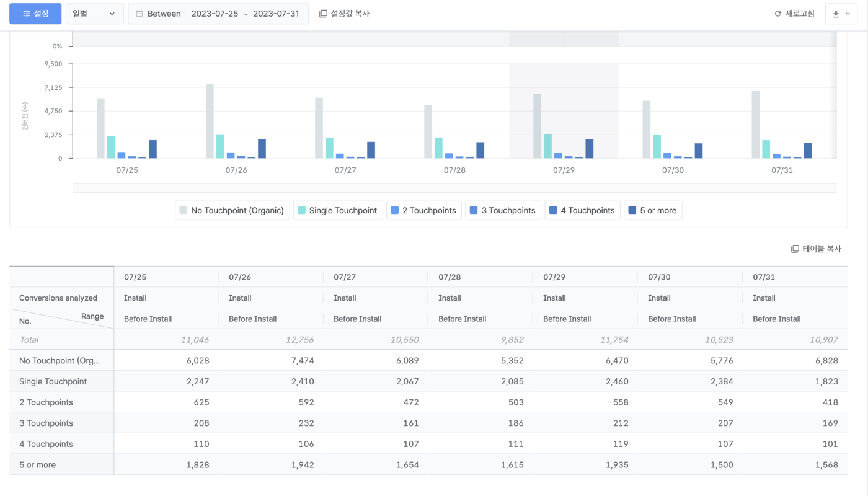Click the chart range scrollbar under the dates

(454, 188)
